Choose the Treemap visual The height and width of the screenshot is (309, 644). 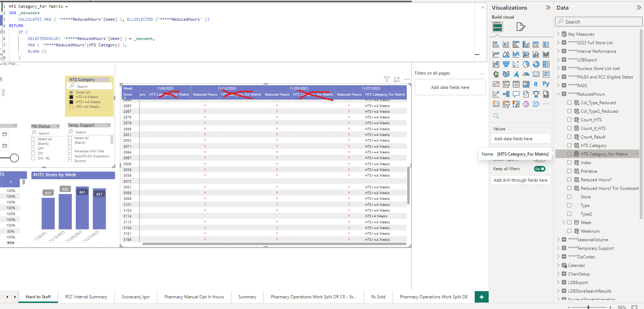[546, 64]
